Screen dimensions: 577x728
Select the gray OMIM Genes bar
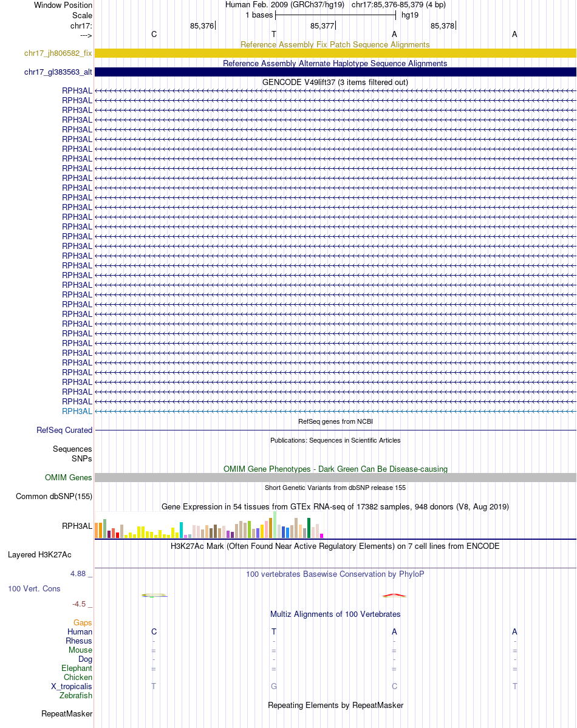click(335, 478)
